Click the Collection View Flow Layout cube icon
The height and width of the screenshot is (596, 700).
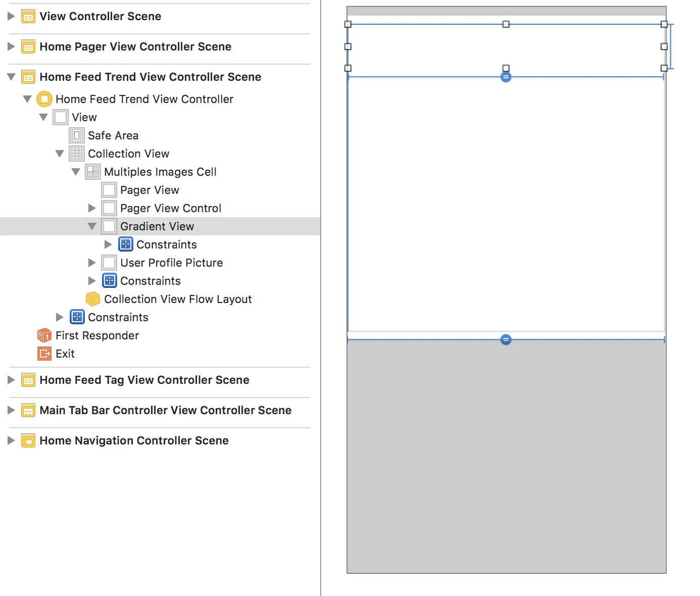click(93, 299)
